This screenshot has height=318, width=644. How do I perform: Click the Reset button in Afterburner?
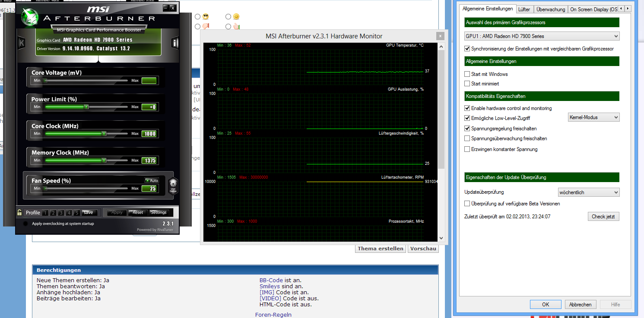pos(138,213)
